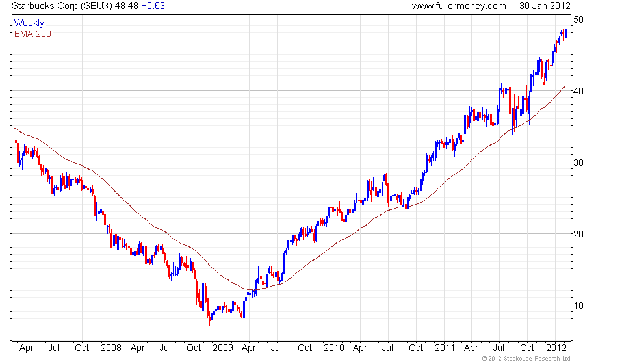Click the +0.63 price change

[x=153, y=6]
